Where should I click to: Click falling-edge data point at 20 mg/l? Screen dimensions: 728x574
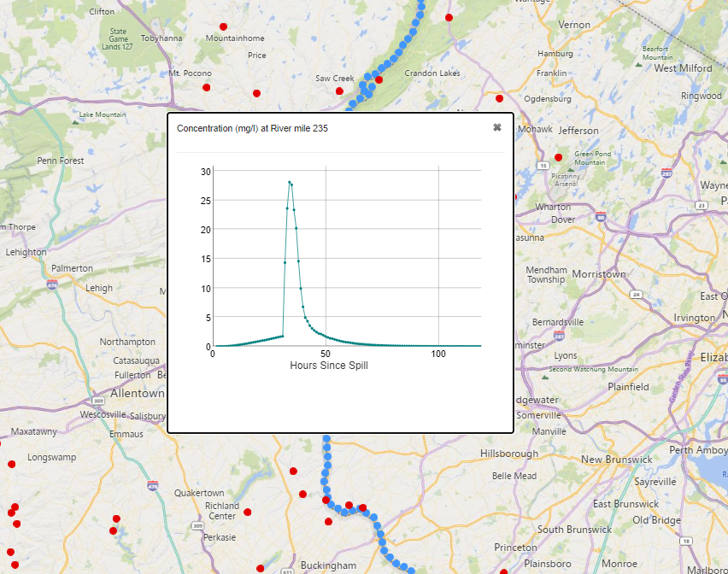click(296, 228)
